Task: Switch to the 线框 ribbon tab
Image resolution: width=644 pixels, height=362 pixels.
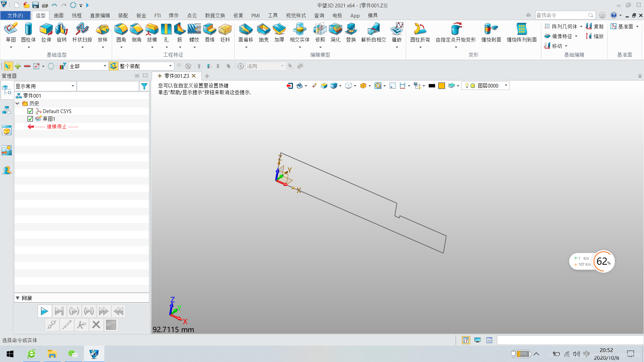Action: (x=77, y=15)
